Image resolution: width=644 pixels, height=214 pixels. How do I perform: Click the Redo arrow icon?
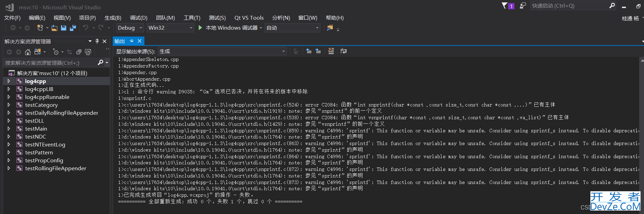click(101, 28)
